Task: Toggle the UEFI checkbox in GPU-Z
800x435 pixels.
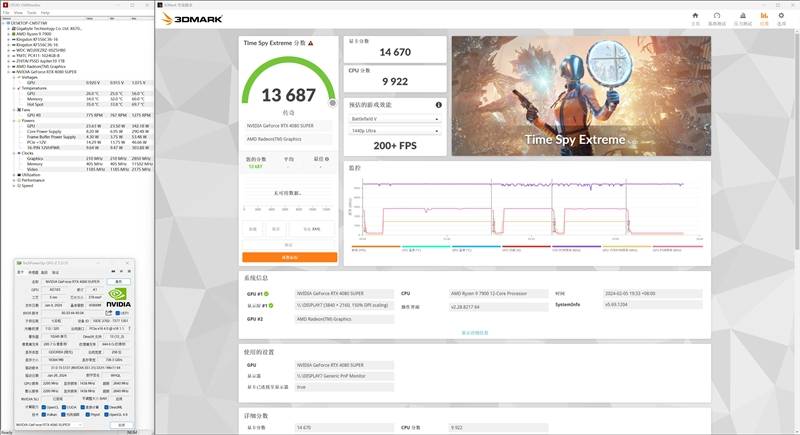Action: tap(118, 313)
